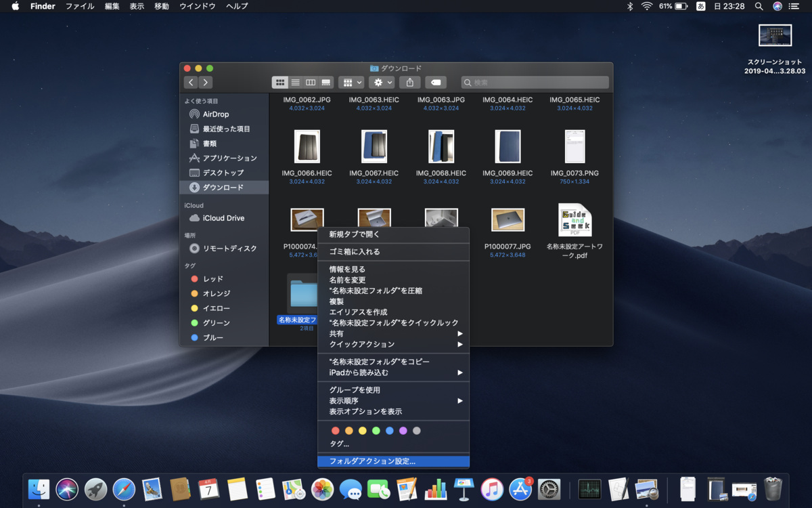Open Siri from the dock
Image resolution: width=812 pixels, height=508 pixels.
67,489
